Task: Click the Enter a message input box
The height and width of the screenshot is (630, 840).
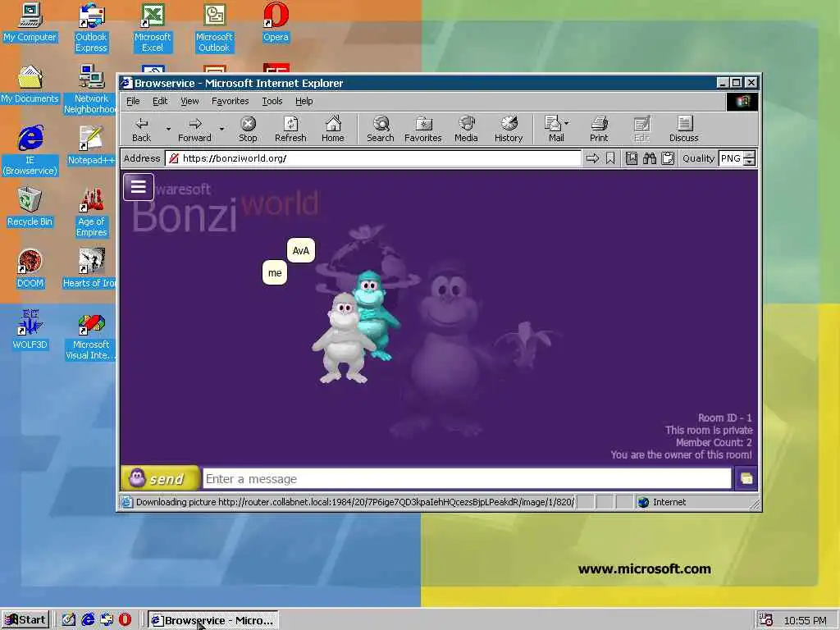Action: [467, 478]
